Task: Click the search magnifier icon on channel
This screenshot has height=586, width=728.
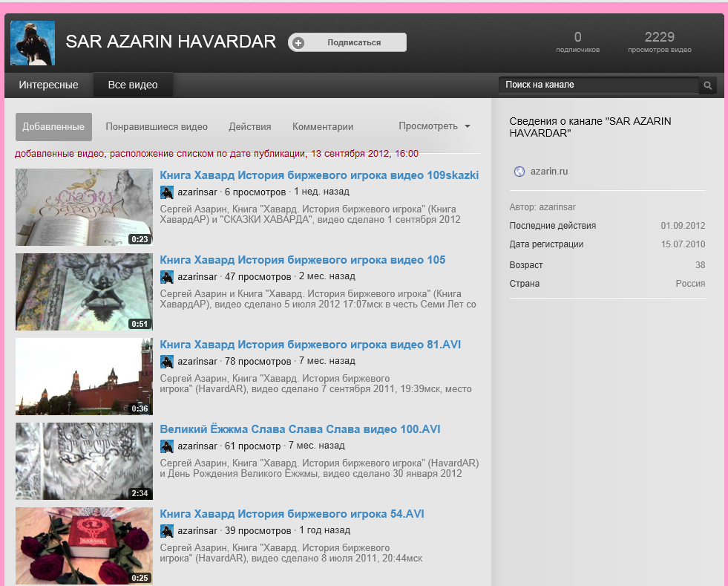Action: 707,85
